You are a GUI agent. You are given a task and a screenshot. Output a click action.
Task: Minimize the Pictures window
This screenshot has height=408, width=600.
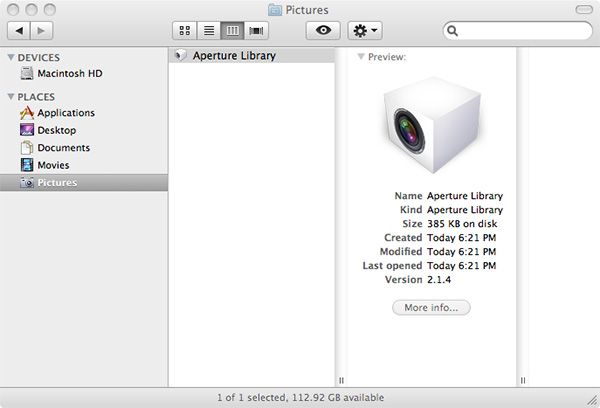point(31,10)
